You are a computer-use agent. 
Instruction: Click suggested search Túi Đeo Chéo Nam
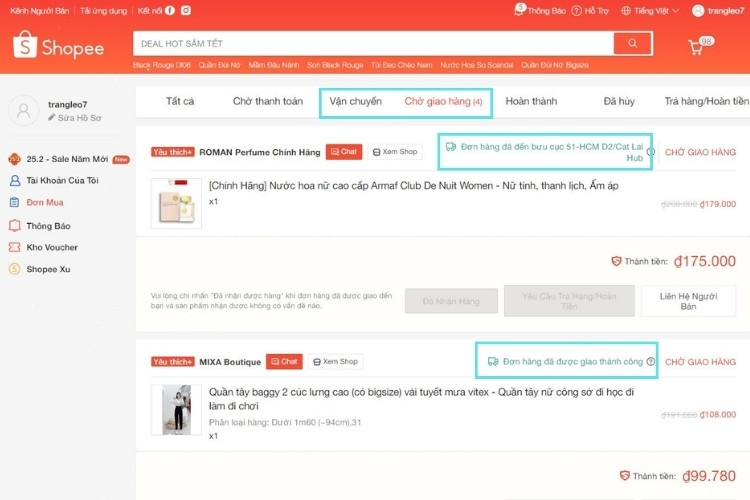tap(401, 65)
